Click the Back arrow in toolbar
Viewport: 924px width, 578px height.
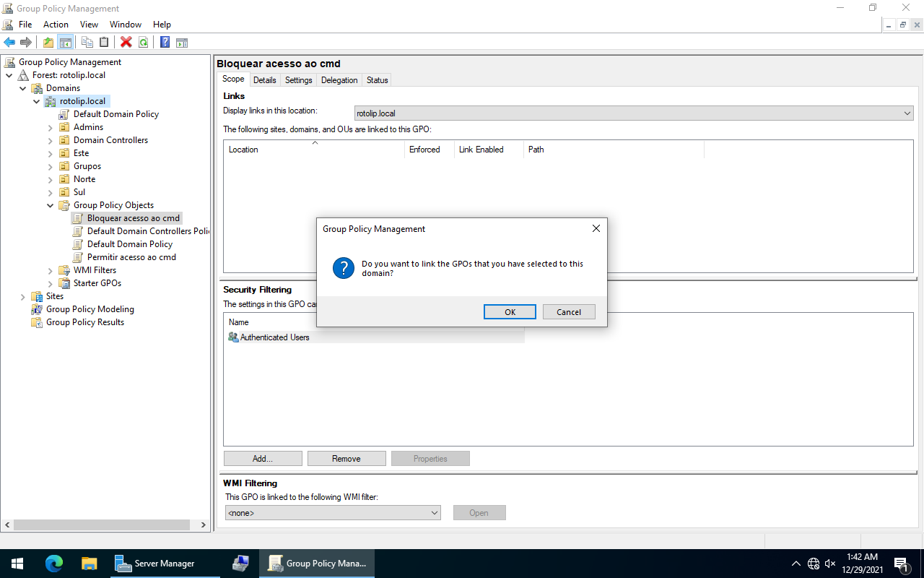(x=9, y=42)
